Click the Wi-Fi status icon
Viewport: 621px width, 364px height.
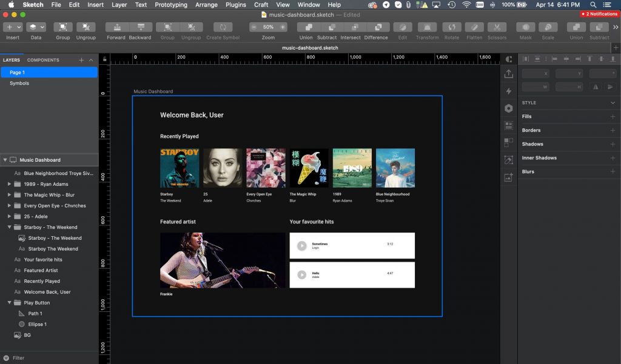(466, 5)
